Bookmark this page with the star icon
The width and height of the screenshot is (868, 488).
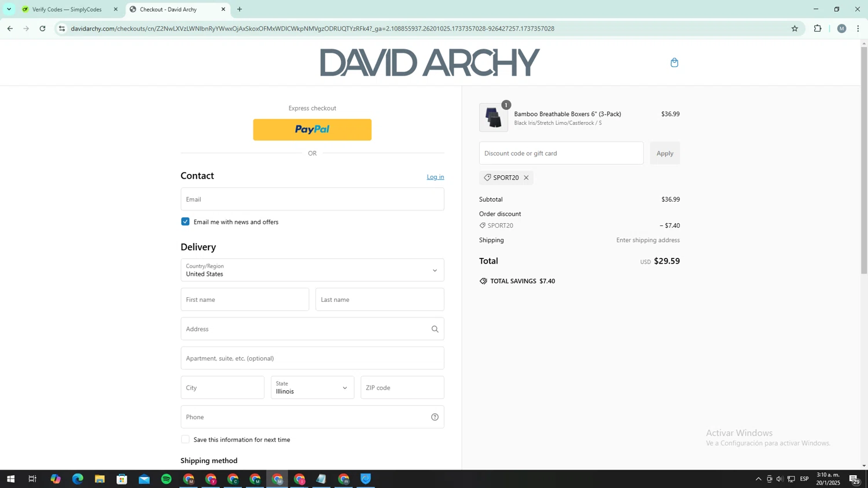coord(795,28)
